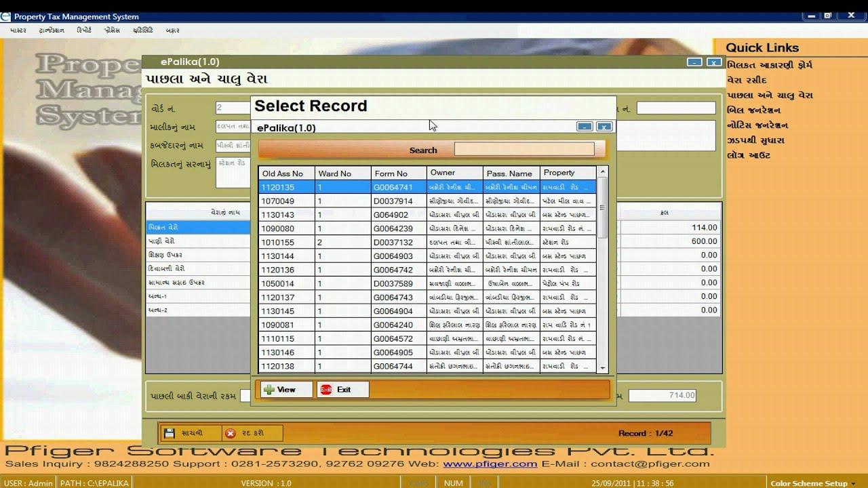The width and height of the screenshot is (868, 488).
Task: Select પાણી વેરો tax row
Action: click(198, 241)
